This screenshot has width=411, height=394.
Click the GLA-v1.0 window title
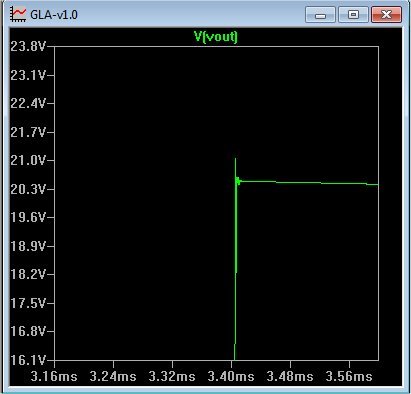(x=54, y=15)
